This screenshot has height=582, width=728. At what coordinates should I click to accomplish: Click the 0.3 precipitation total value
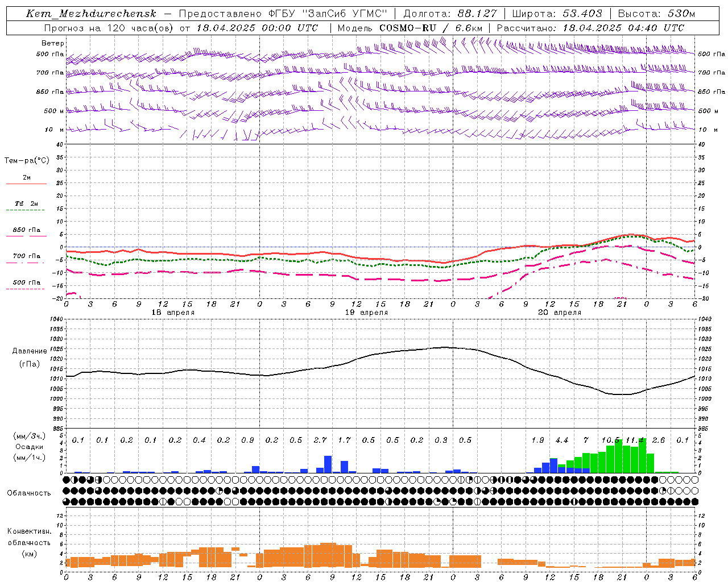point(441,440)
